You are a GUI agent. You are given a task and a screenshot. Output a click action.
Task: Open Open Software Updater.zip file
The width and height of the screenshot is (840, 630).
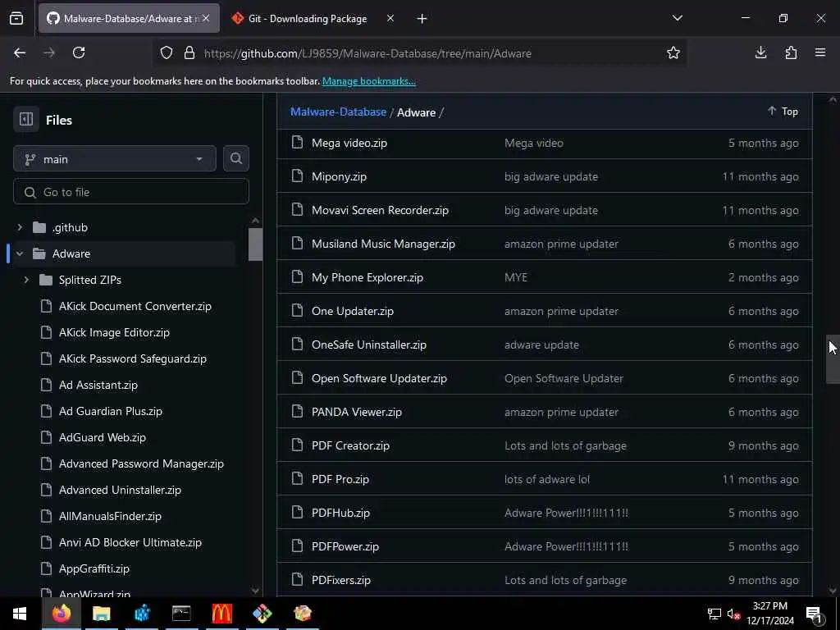379,379
